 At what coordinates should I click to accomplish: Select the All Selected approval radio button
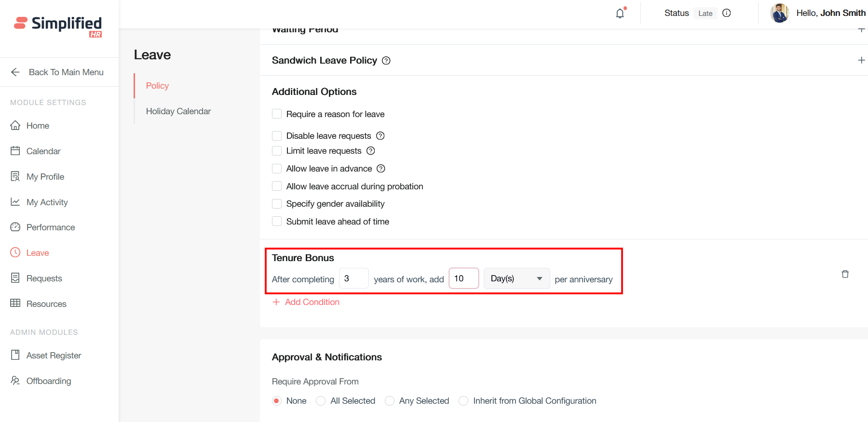[321, 401]
